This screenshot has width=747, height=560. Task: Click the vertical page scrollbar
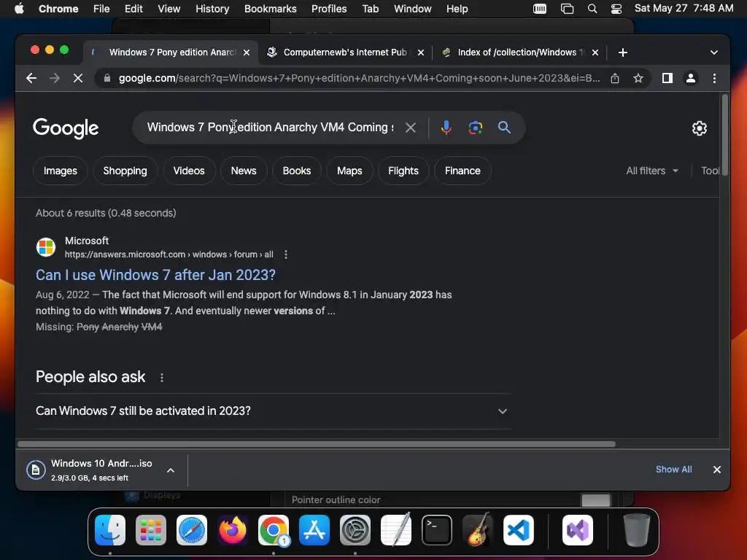coord(724,135)
